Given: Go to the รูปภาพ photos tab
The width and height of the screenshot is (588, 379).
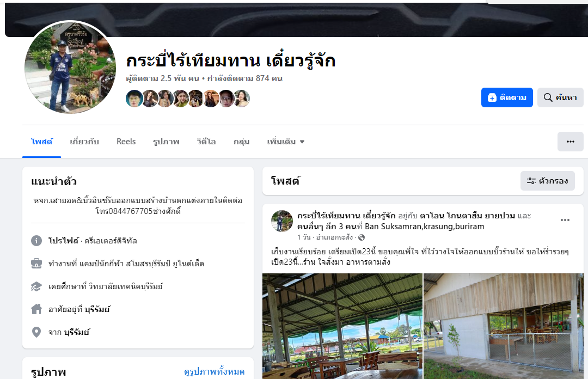Looking at the screenshot, I should point(166,142).
